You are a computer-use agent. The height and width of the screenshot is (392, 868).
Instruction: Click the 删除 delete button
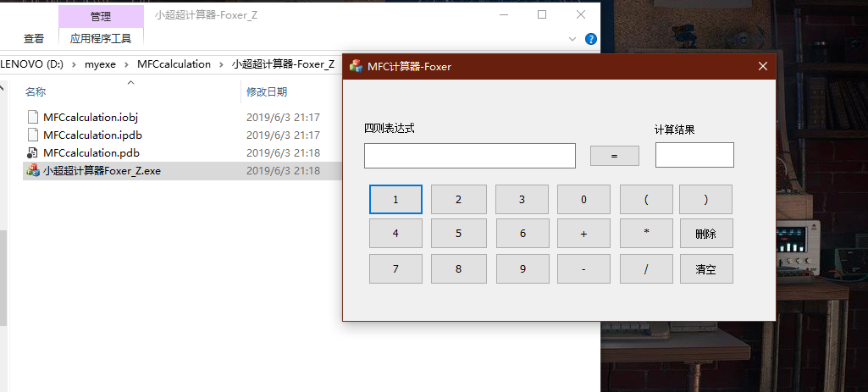pos(706,233)
